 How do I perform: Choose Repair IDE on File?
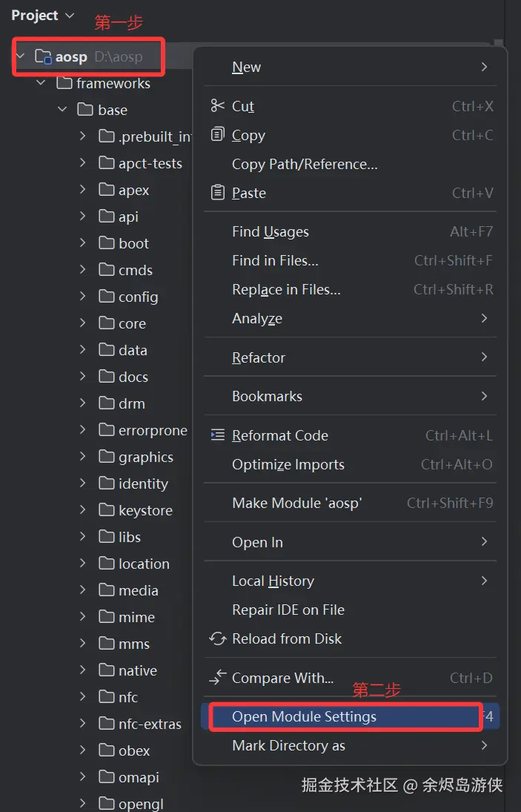tap(288, 610)
